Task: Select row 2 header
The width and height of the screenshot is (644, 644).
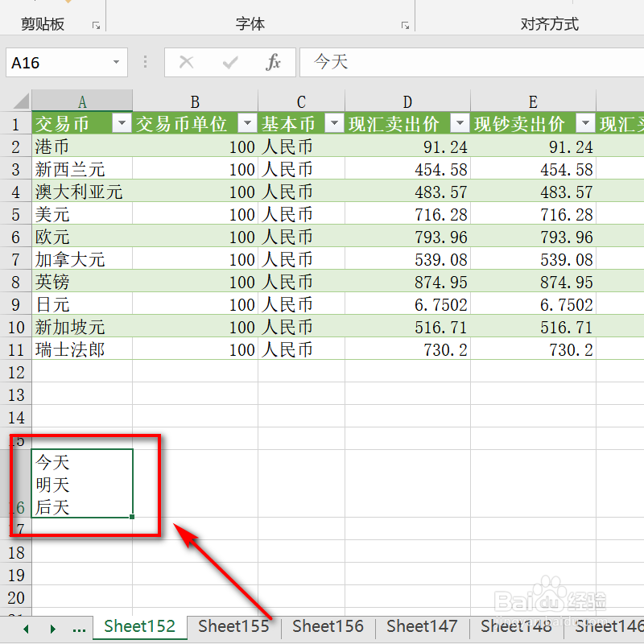Action: click(15, 147)
